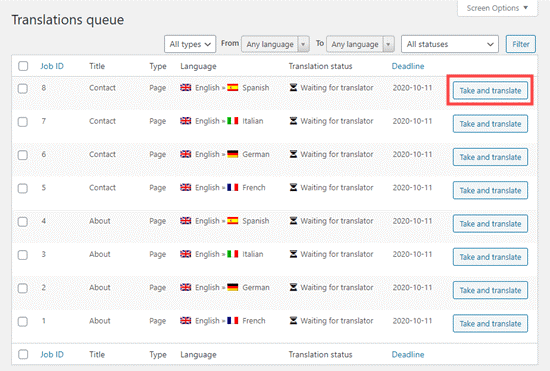This screenshot has height=371, width=550.
Task: Click the German flag in job 6 row
Action: [x=233, y=154]
